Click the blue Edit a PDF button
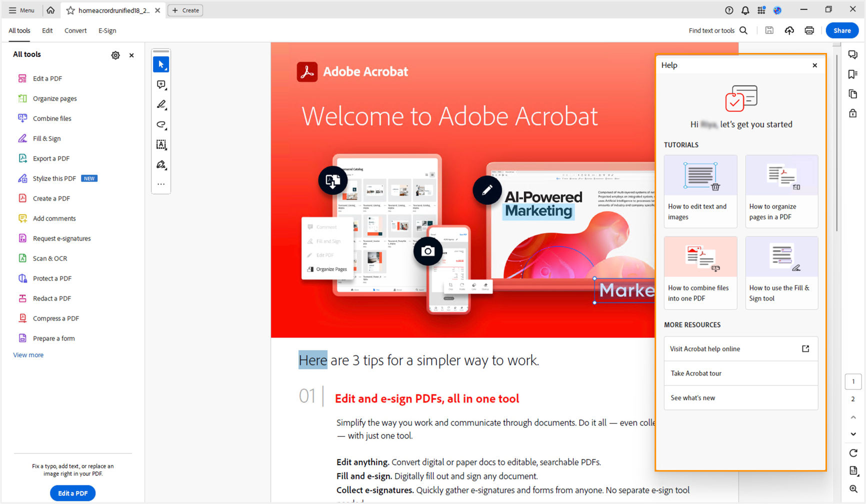 pos(72,493)
